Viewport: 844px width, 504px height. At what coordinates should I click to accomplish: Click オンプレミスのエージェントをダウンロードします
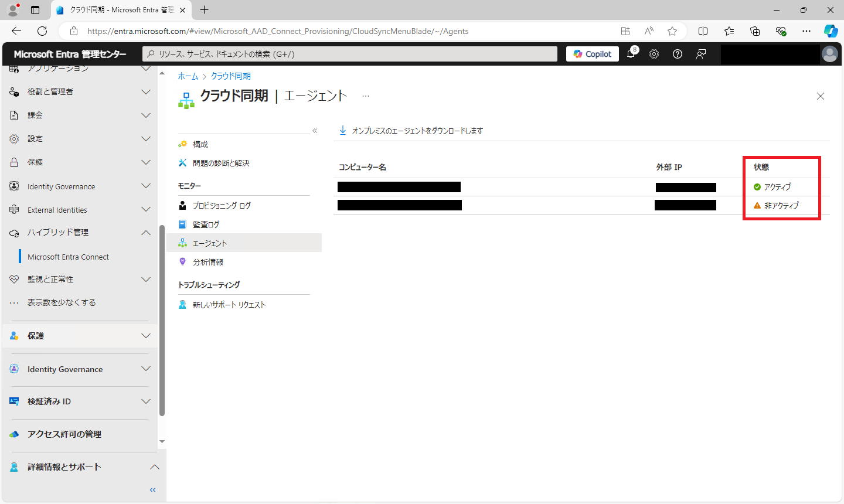click(x=411, y=131)
